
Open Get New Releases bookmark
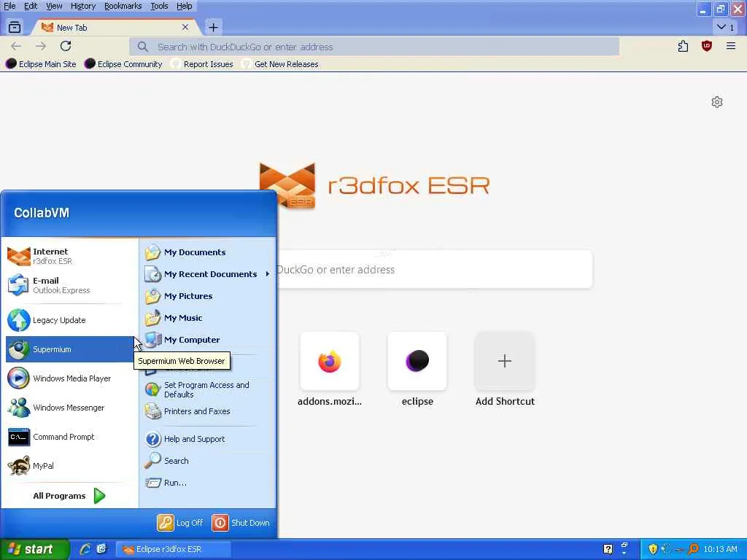click(x=279, y=64)
